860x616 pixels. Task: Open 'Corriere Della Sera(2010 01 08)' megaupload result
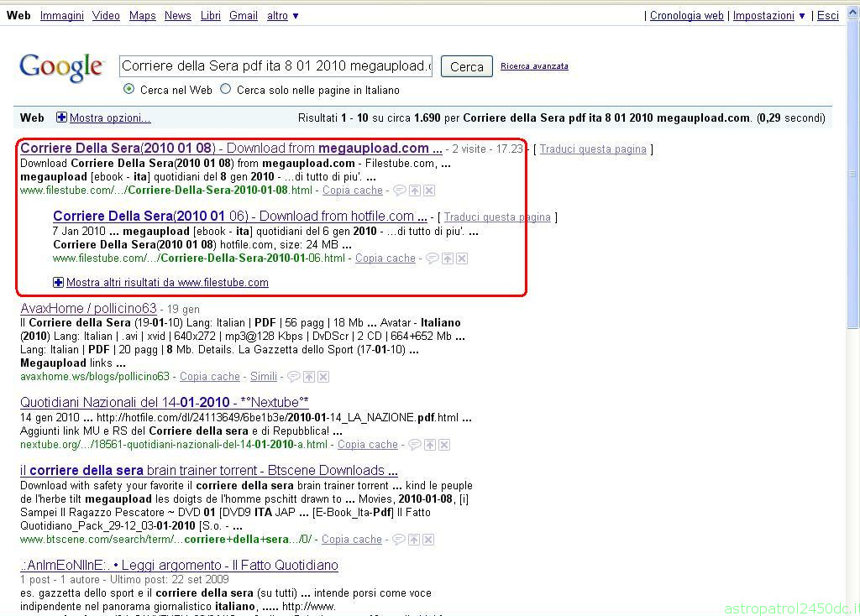231,148
